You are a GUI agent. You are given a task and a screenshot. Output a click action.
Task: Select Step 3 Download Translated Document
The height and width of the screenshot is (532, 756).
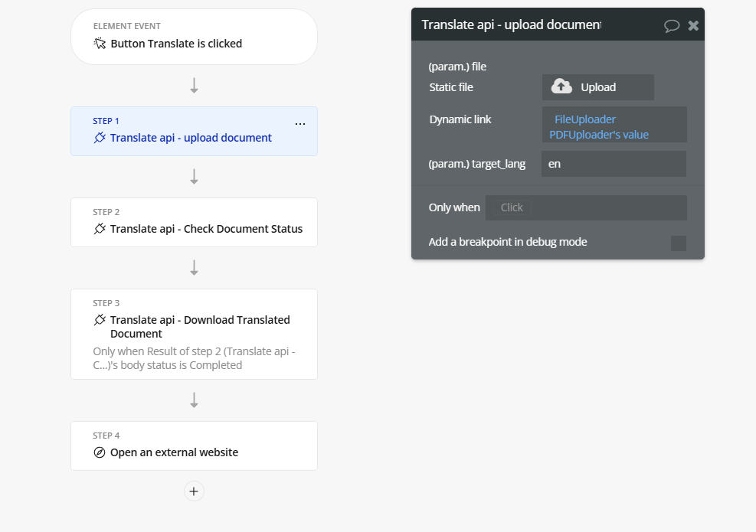pyautogui.click(x=194, y=334)
